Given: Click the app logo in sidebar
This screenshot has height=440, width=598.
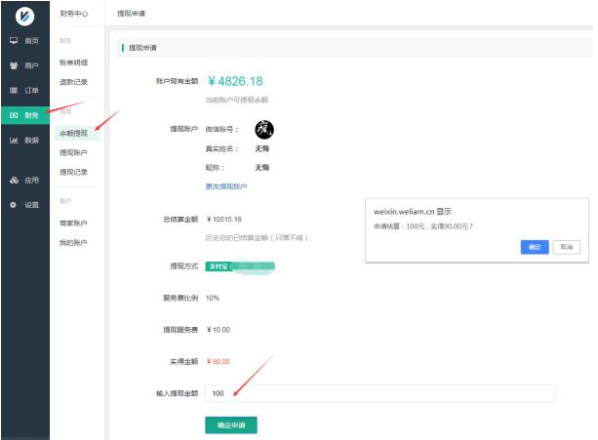Looking at the screenshot, I should (x=25, y=16).
